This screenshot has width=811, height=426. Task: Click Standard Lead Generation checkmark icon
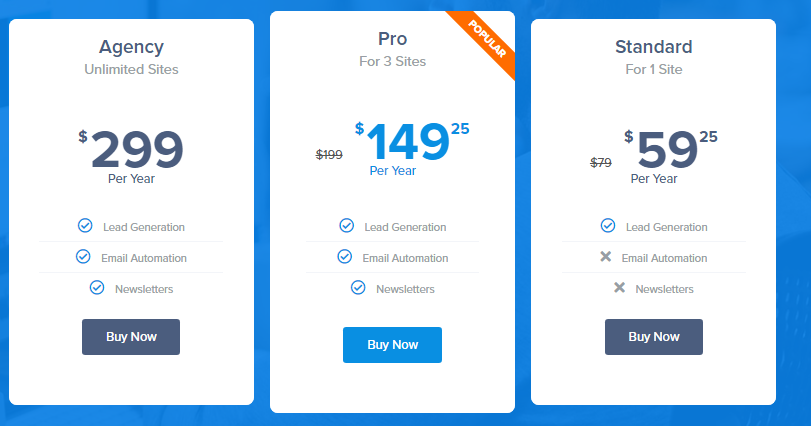tap(608, 226)
